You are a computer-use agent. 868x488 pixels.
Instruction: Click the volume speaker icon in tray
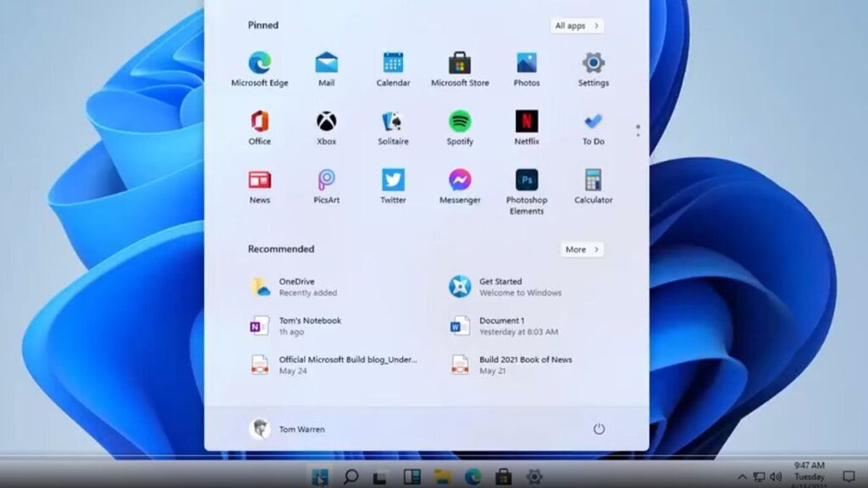click(777, 477)
